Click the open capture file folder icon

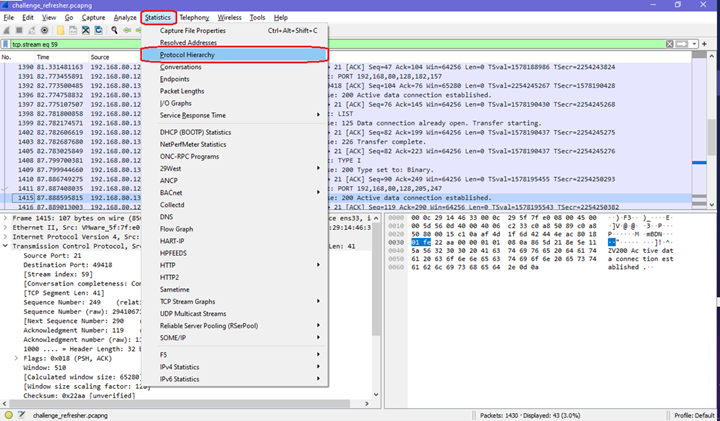point(60,30)
